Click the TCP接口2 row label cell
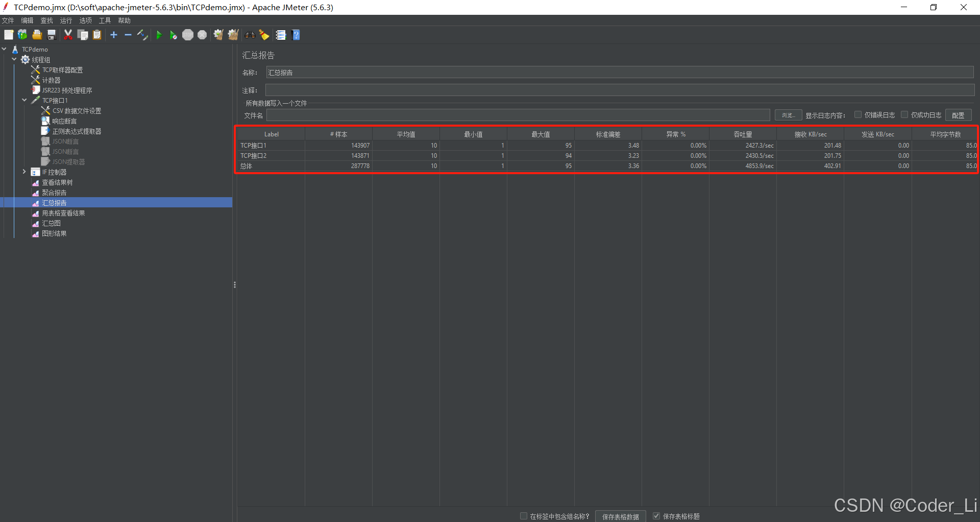The image size is (980, 522). pos(271,156)
